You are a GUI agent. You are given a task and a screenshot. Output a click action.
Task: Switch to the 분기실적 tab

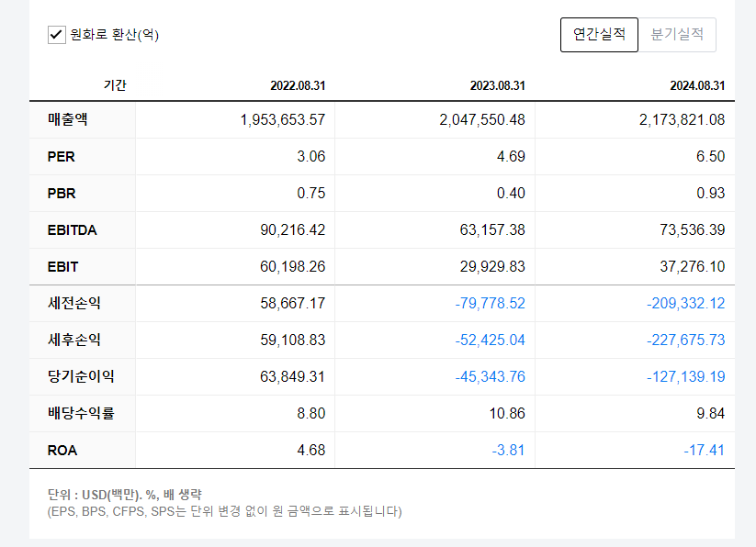coord(677,35)
